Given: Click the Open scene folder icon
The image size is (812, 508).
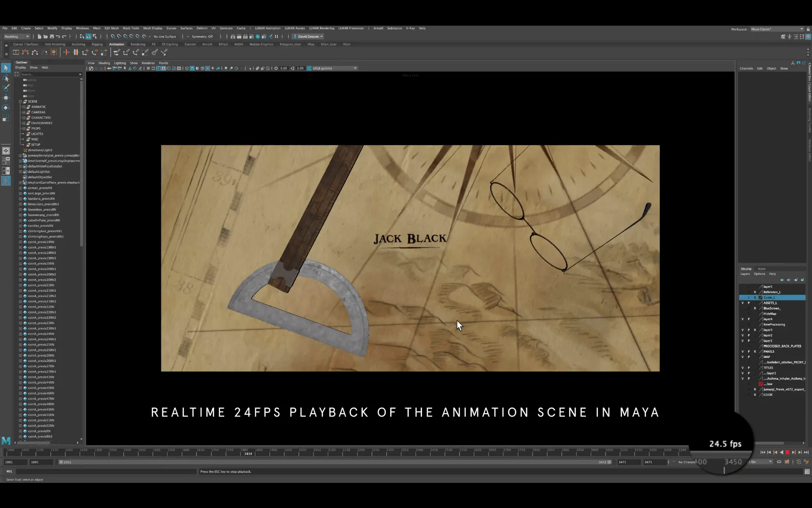Looking at the screenshot, I should [45, 36].
